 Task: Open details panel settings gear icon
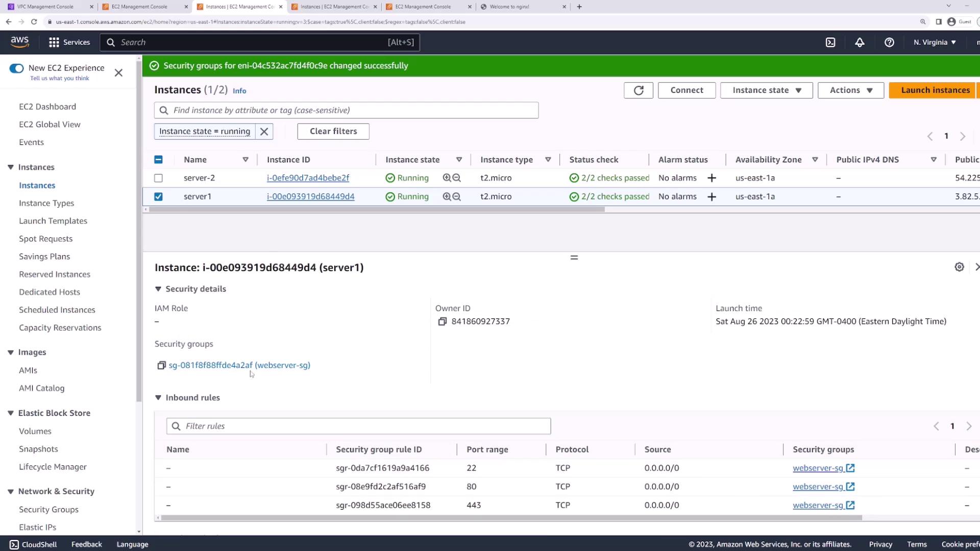coord(959,267)
